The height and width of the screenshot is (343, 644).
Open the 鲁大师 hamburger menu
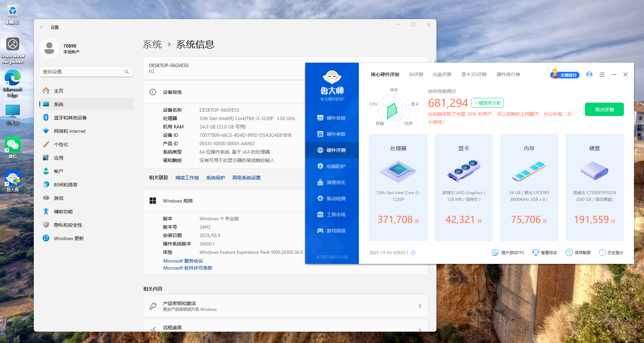[x=602, y=74]
